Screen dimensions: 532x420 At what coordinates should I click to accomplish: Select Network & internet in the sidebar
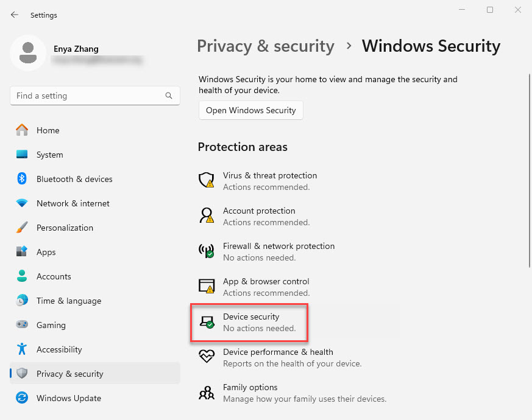coord(73,203)
